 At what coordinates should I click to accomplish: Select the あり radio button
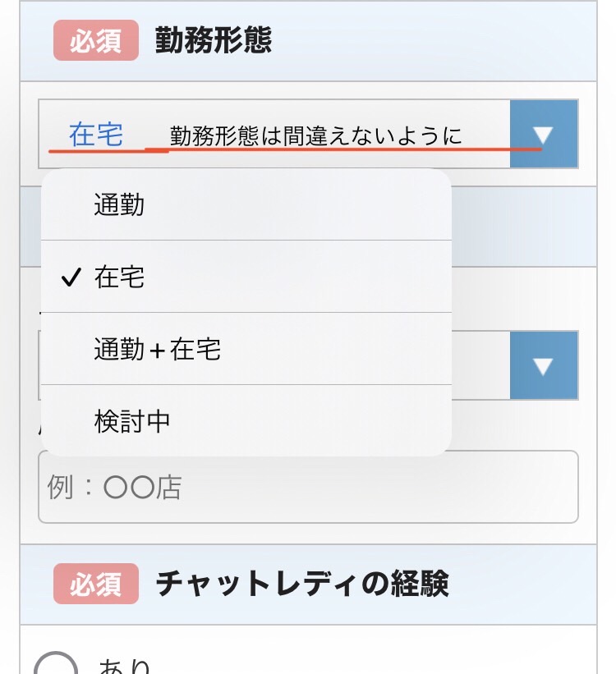tap(56, 663)
